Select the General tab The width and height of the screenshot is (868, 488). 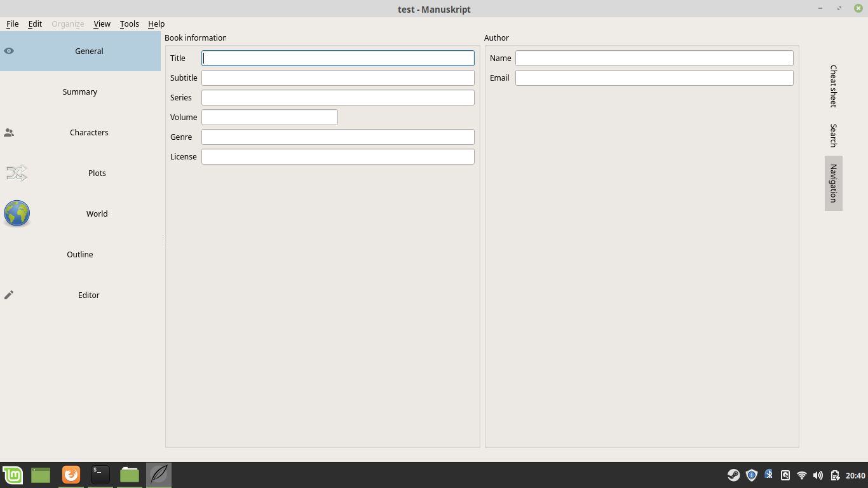pos(80,51)
